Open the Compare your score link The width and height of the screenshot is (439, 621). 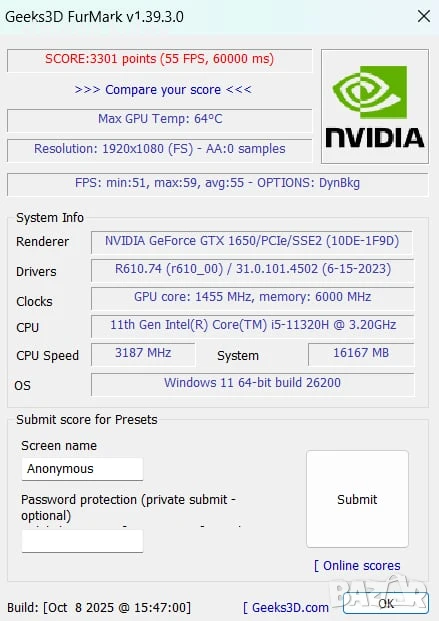point(163,90)
